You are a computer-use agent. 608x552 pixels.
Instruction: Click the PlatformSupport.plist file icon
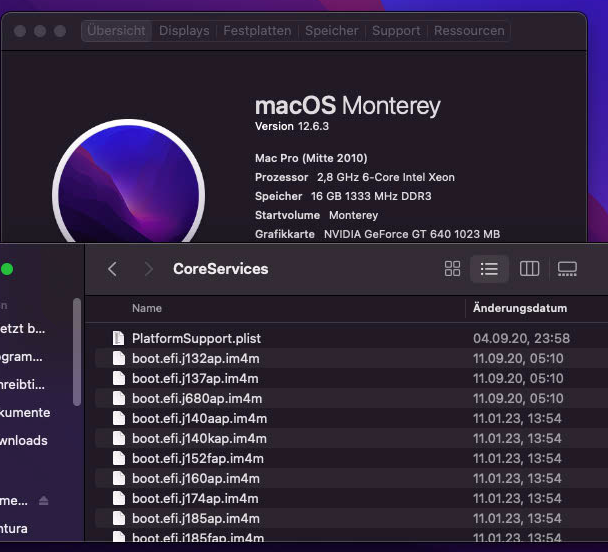(x=119, y=338)
